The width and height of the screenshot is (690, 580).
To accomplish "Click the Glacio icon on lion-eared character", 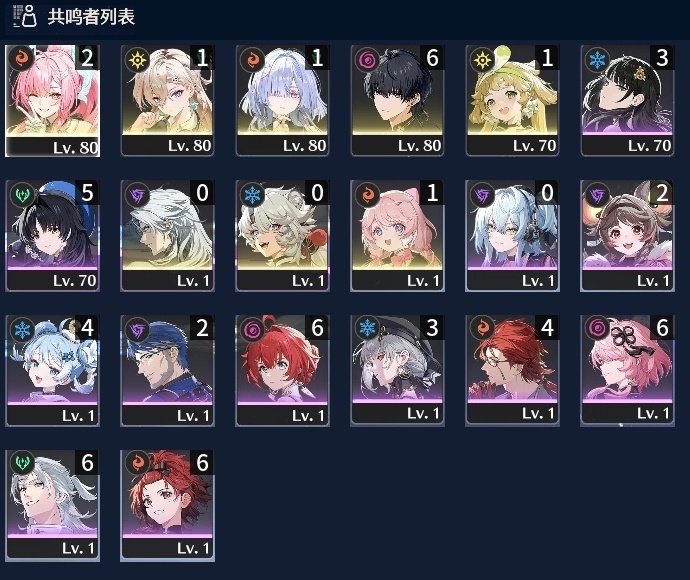I will point(252,195).
